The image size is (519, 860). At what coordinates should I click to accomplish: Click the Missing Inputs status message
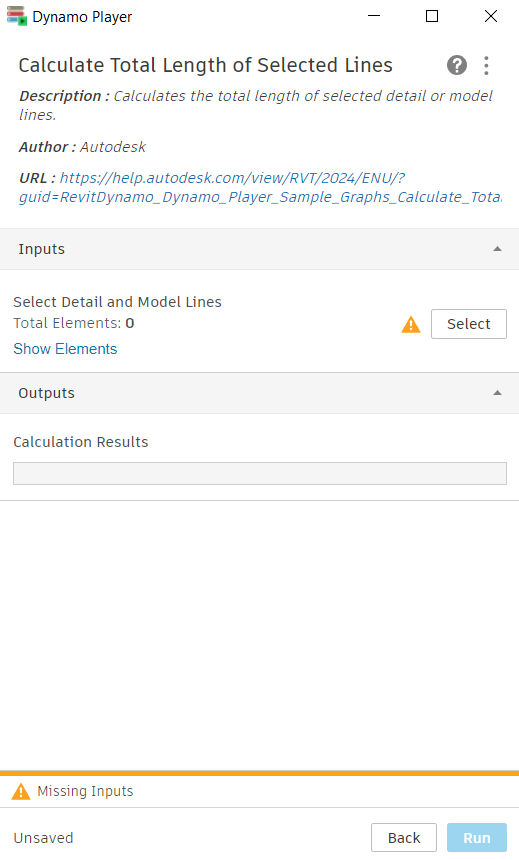point(86,791)
